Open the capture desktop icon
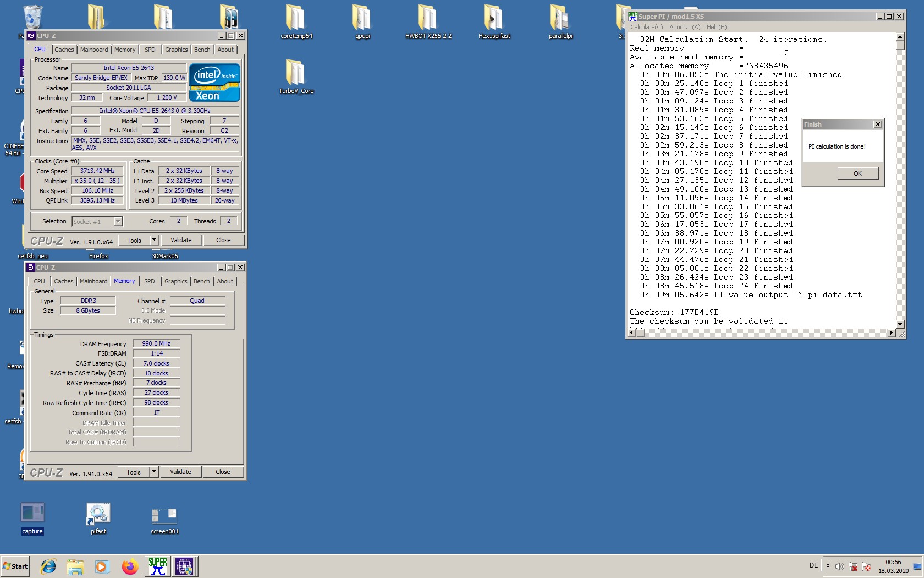924x578 pixels. pos(32,518)
